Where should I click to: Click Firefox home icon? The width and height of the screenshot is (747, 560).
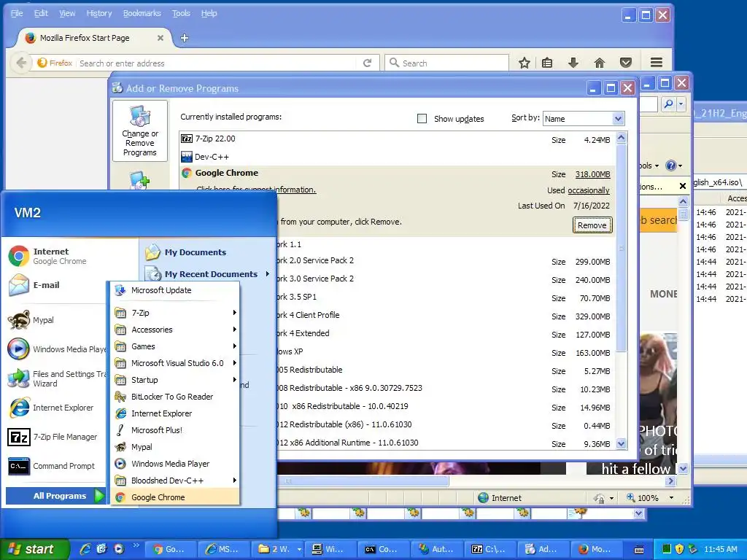click(600, 63)
